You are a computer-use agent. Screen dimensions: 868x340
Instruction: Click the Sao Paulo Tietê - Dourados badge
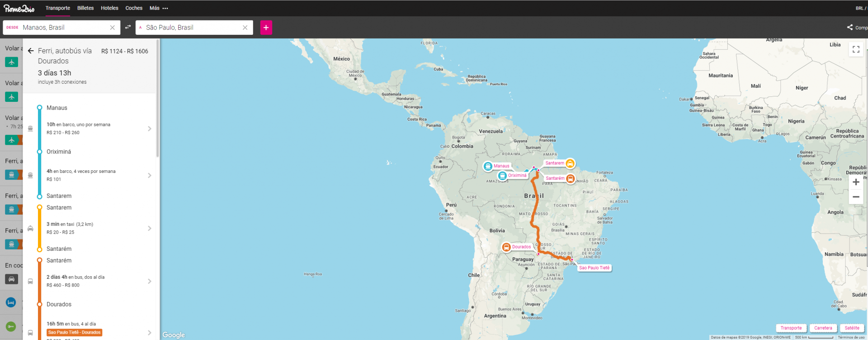pyautogui.click(x=75, y=332)
